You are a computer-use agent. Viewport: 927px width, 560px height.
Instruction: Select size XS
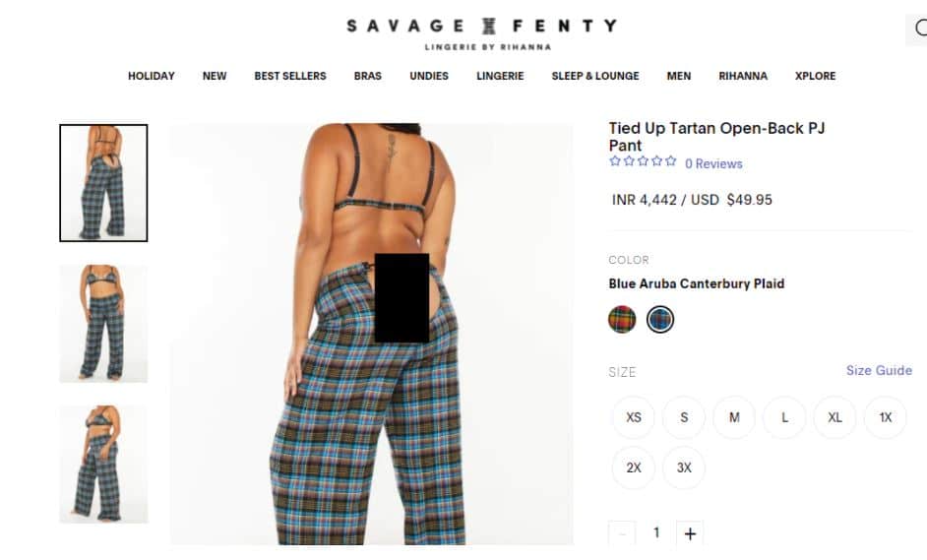pos(633,417)
